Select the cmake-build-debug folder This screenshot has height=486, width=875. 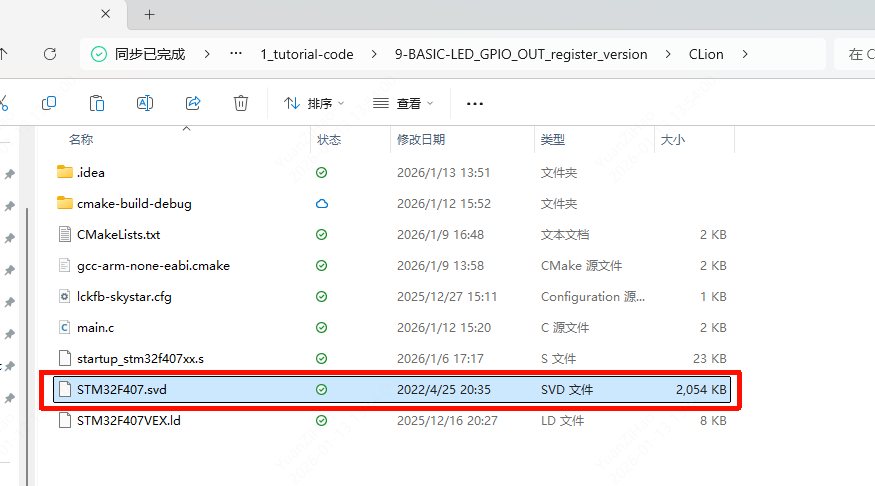133,203
